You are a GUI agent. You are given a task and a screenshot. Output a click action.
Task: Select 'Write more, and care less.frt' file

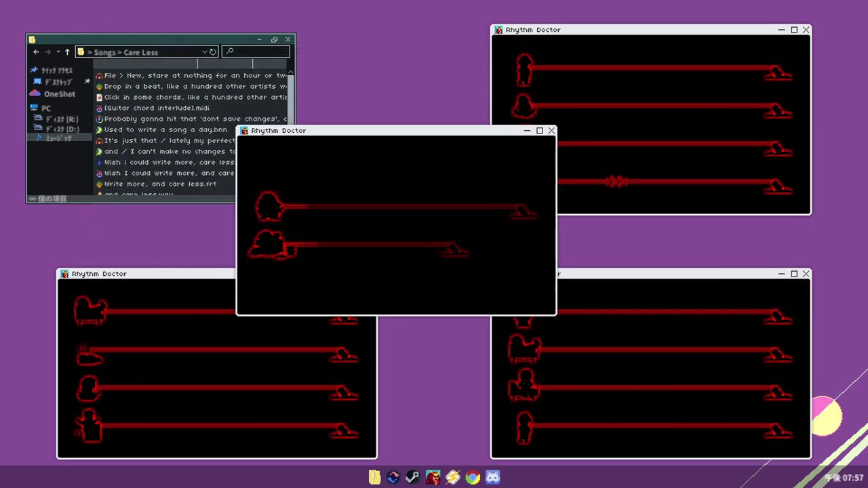pos(156,184)
